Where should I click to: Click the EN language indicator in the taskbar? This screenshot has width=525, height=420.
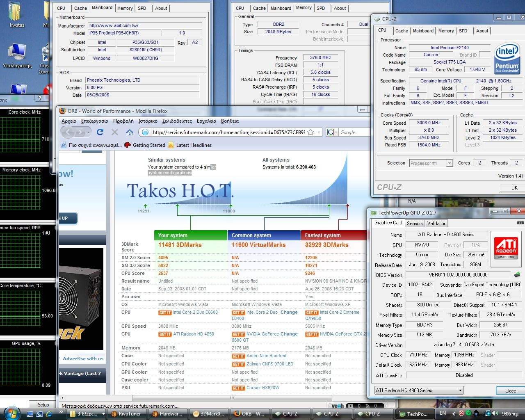(443, 413)
